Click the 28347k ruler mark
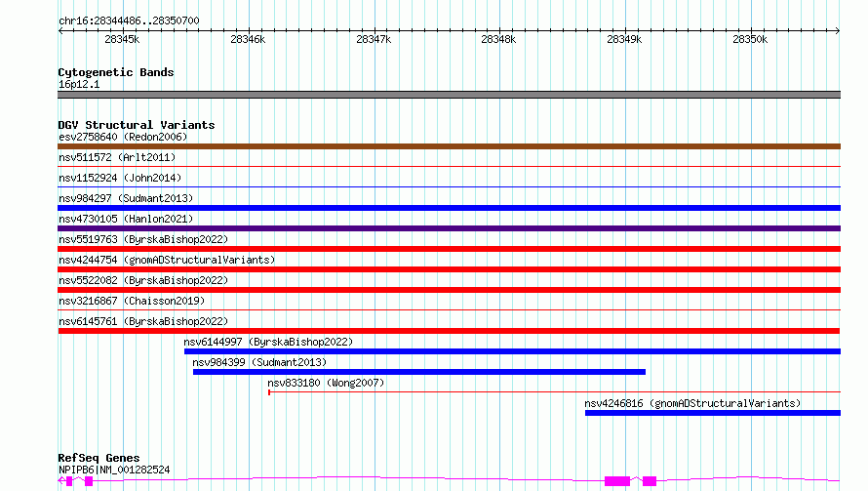The width and height of the screenshot is (868, 491). pos(374,39)
